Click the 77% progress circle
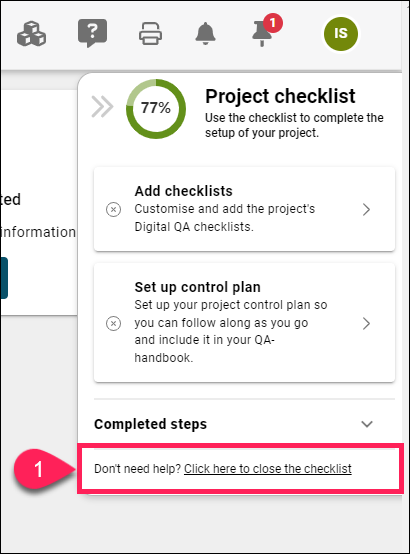Image resolution: width=410 pixels, height=554 pixels. (156, 108)
